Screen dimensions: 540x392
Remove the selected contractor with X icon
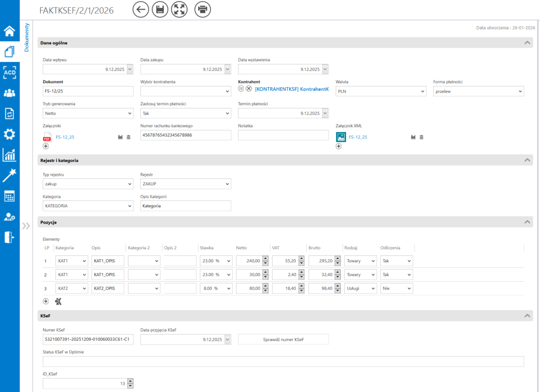[x=249, y=89]
